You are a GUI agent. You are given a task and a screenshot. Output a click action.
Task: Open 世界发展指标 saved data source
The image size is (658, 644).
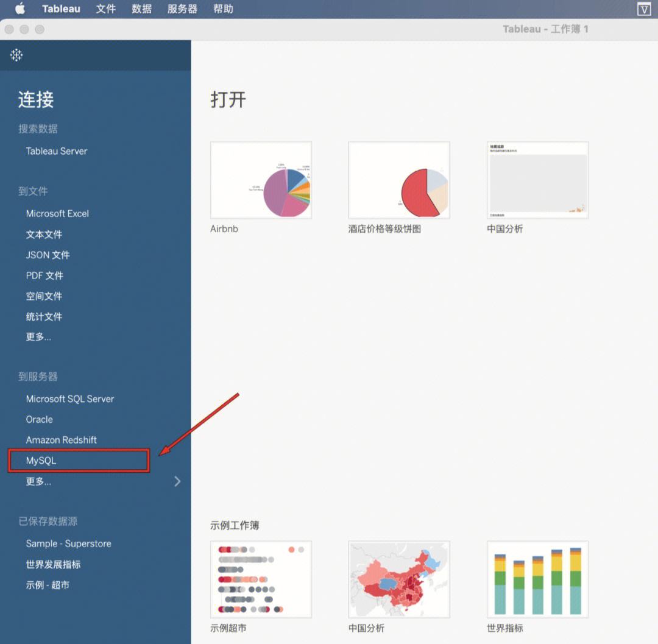click(x=53, y=564)
